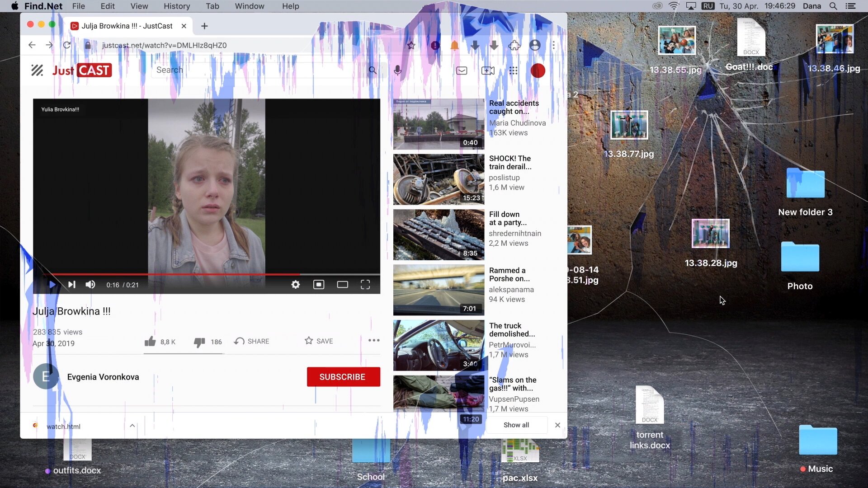Dislike the video thumbs down
This screenshot has height=488, width=868.
199,342
